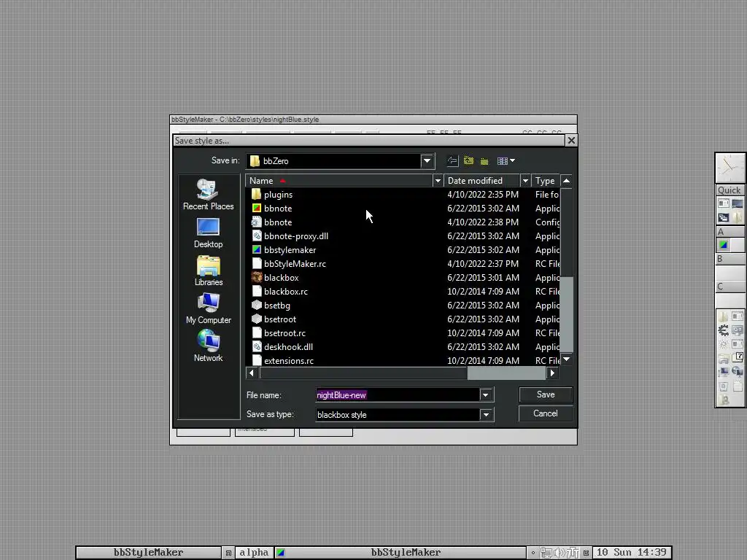747x560 pixels.
Task: Click the bsetbg file icon
Action: click(x=256, y=305)
